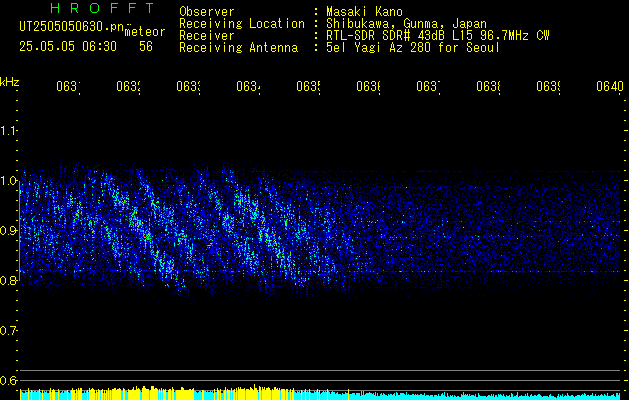Click the 0639 time marker

click(548, 87)
